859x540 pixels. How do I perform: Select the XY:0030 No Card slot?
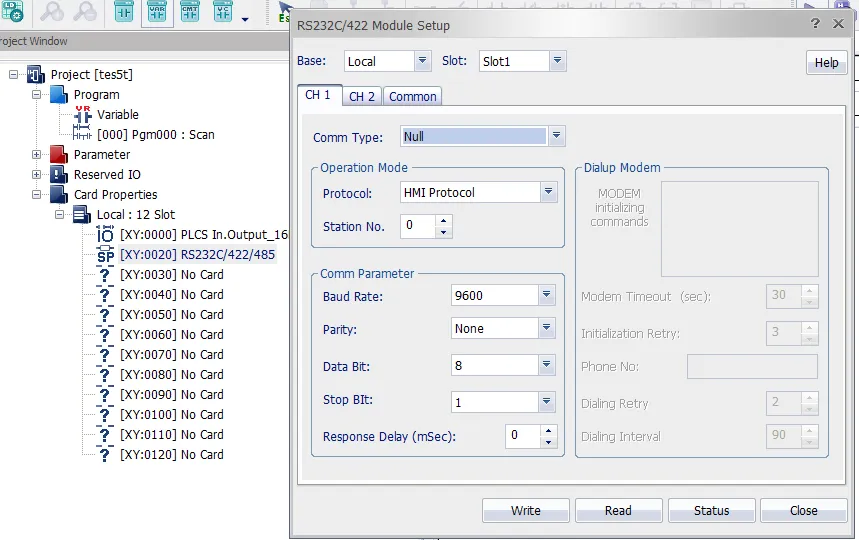[171, 275]
